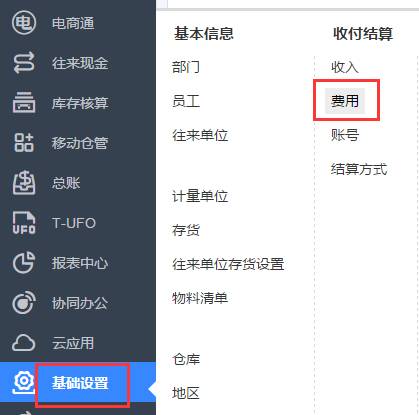Select the 账号 link
The image size is (419, 415).
pyautogui.click(x=345, y=135)
